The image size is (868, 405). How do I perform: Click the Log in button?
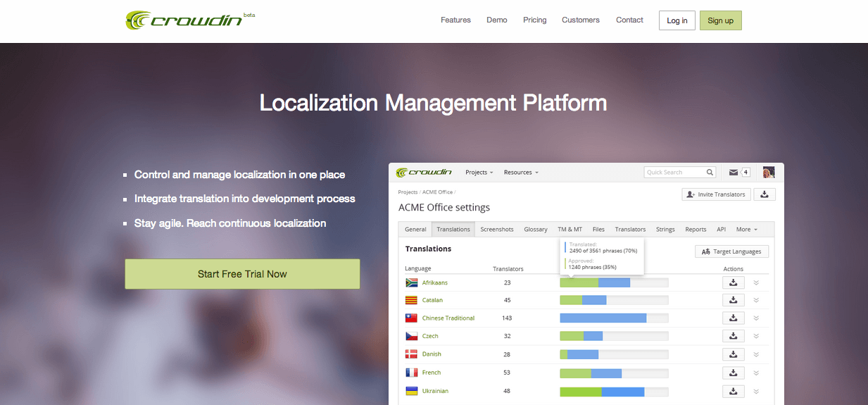(677, 20)
